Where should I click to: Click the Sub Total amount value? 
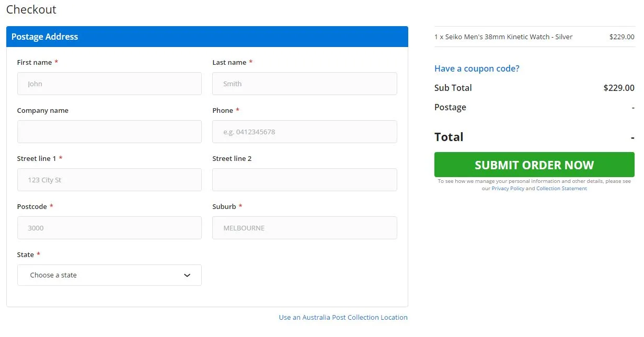pyautogui.click(x=618, y=88)
